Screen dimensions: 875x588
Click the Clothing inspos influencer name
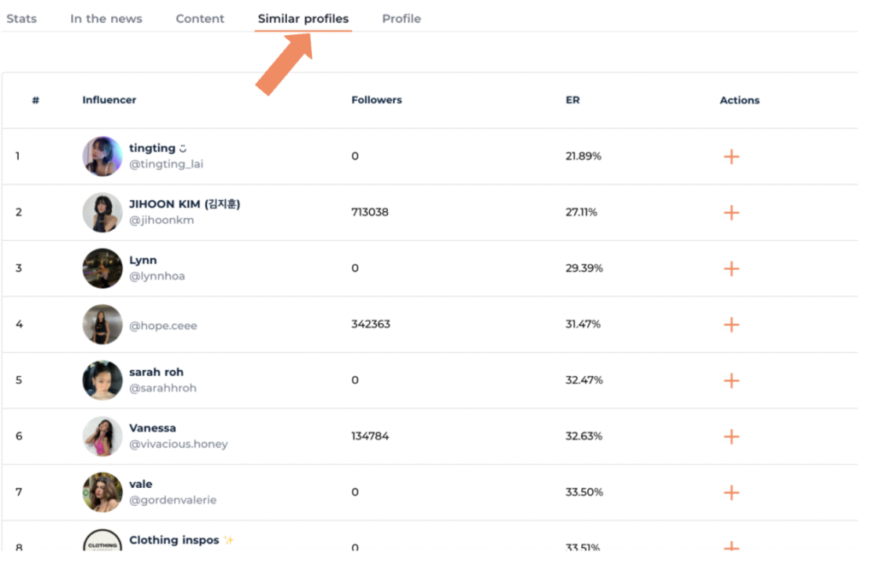[x=173, y=540]
